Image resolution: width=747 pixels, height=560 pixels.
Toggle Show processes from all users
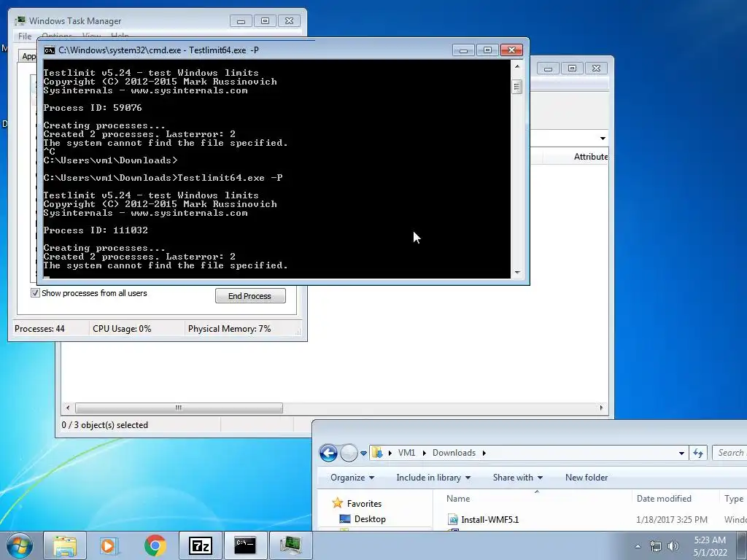pos(35,293)
